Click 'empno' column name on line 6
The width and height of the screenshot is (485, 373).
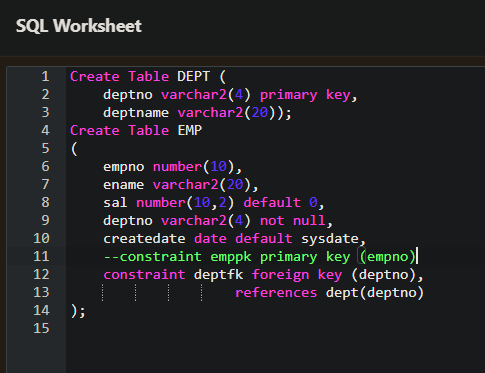[x=124, y=167]
